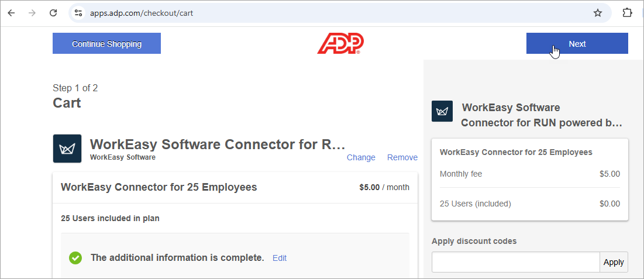Click '25 Users (included)' summary row
Viewport: 644px width, 279px height.
click(530, 204)
